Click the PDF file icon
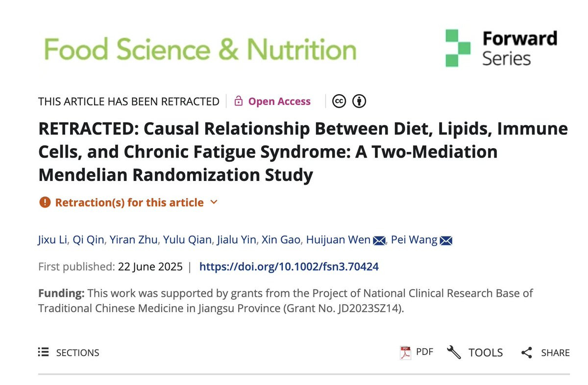The width and height of the screenshot is (588, 385). tap(406, 352)
